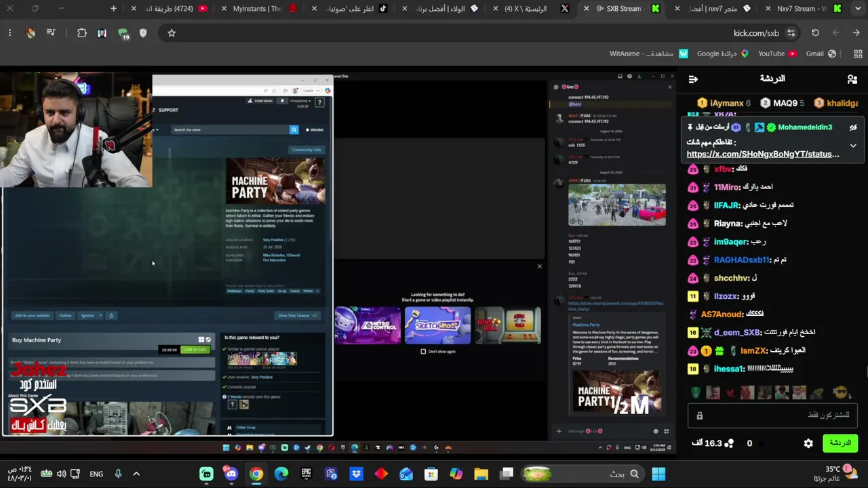
Task: Open the Machine Party capsule image on Steam
Action: tap(275, 181)
